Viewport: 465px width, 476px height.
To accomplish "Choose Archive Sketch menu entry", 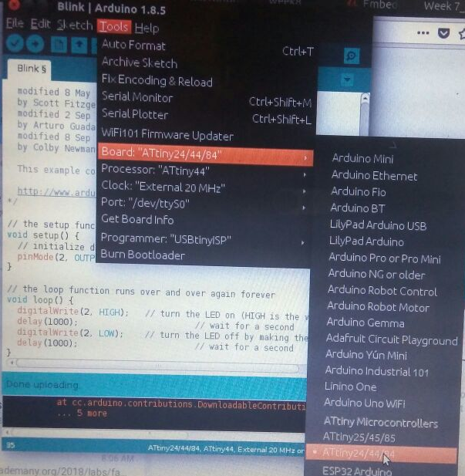I will pyautogui.click(x=206, y=63).
